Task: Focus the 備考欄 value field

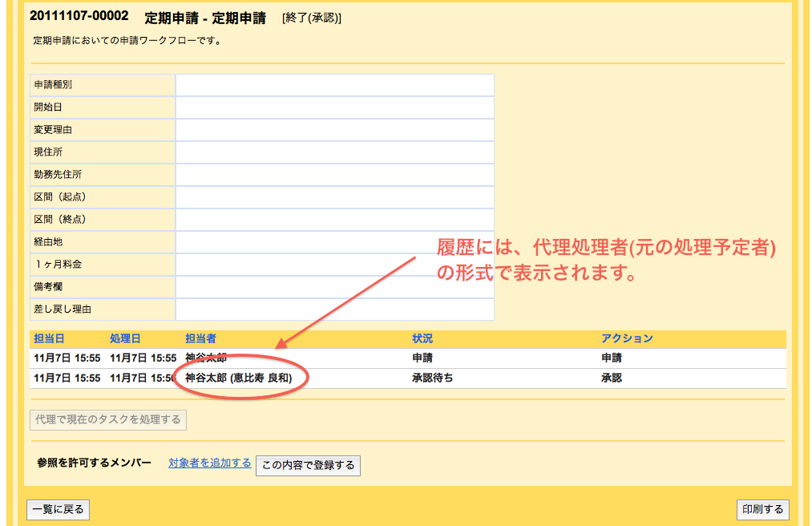Action: coord(334,287)
